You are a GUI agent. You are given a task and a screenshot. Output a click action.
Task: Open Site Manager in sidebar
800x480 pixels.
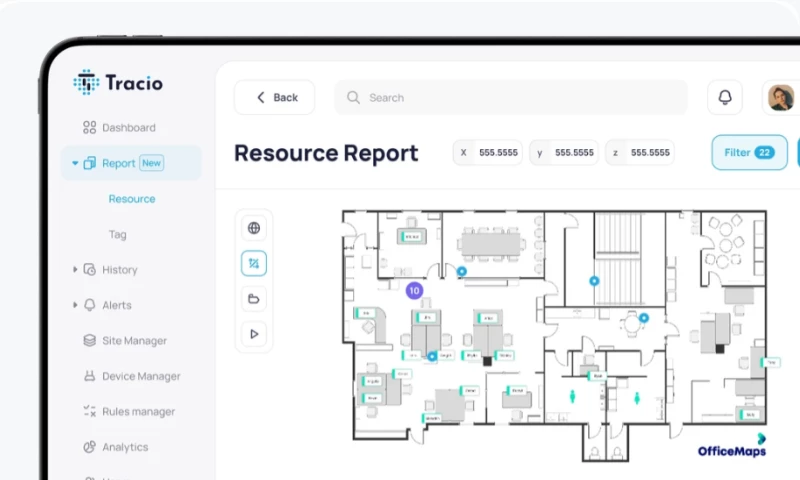pyautogui.click(x=134, y=341)
